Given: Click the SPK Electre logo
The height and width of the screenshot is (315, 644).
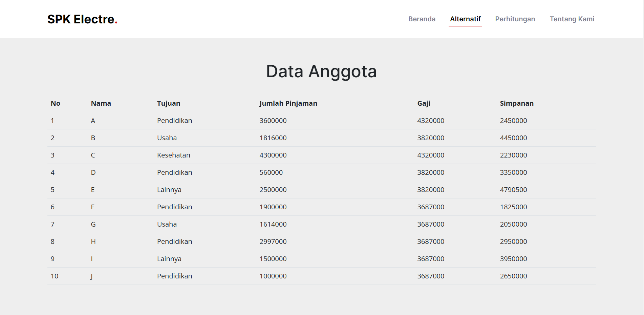Looking at the screenshot, I should [82, 19].
